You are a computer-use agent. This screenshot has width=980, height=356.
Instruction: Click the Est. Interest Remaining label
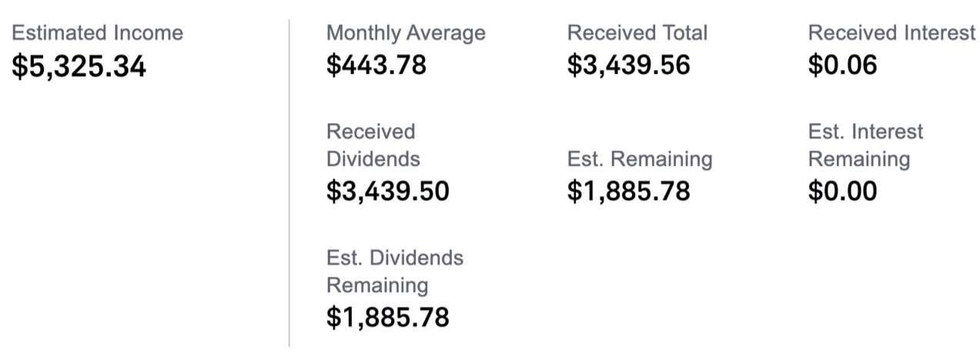click(865, 145)
